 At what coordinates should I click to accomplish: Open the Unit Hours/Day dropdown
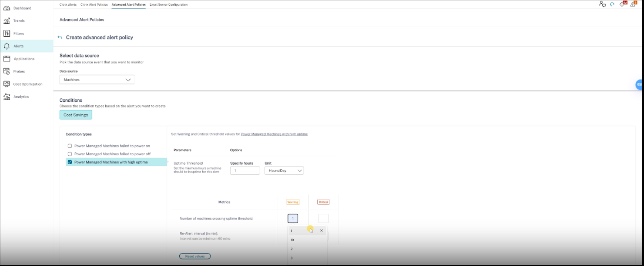click(x=284, y=171)
